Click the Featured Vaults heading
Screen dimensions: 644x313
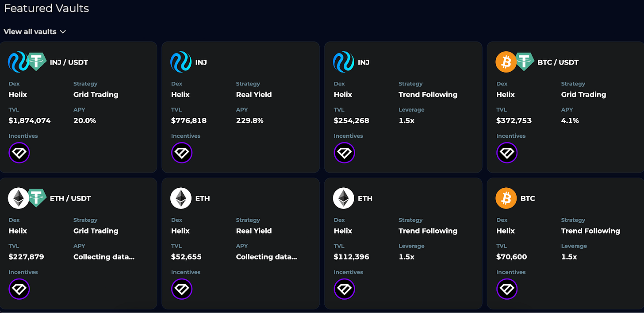[x=46, y=8]
